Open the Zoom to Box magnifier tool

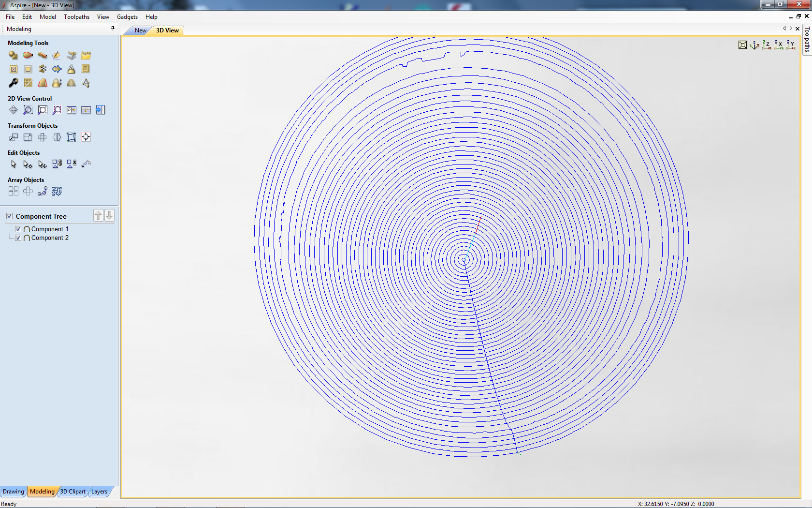(x=28, y=110)
